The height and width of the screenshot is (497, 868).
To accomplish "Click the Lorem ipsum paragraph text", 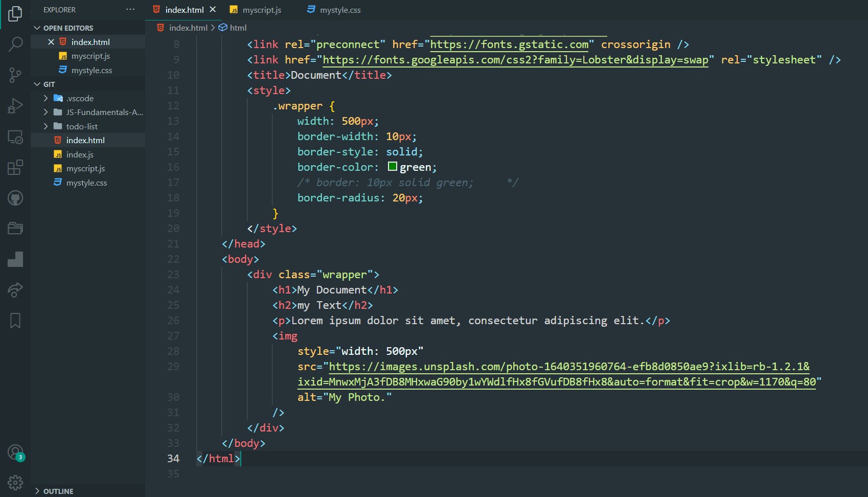I will point(468,321).
